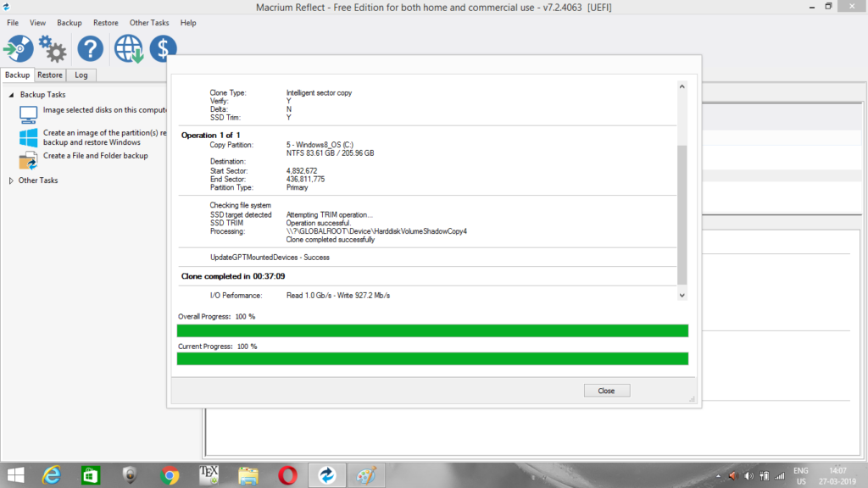Click the ENG US language indicator

pos(801,476)
